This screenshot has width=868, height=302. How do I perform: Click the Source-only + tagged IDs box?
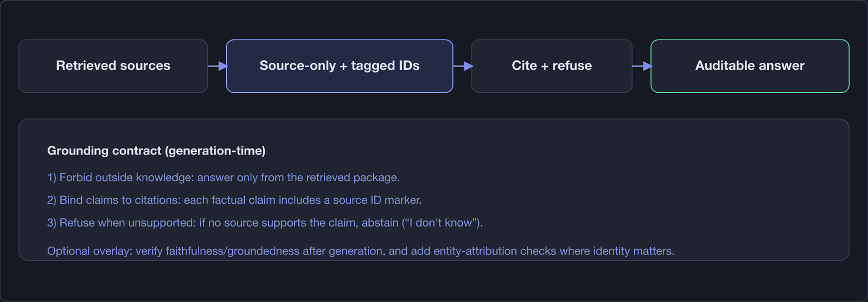340,66
